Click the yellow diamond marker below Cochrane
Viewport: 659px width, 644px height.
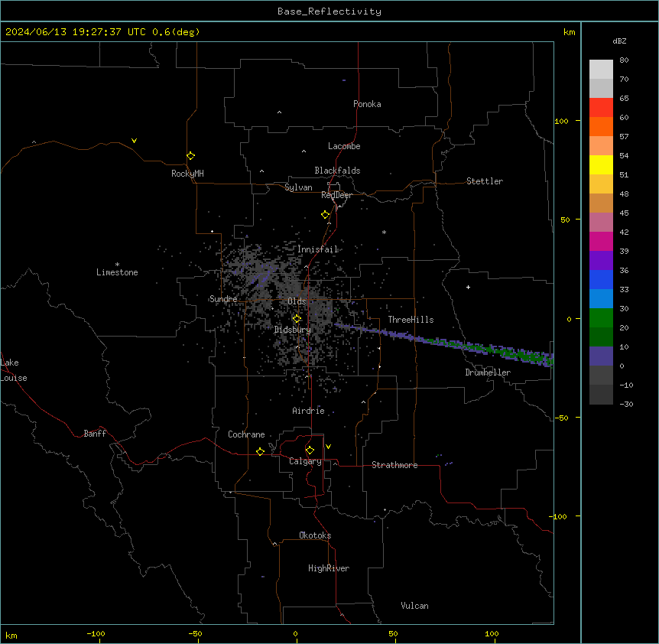(260, 451)
